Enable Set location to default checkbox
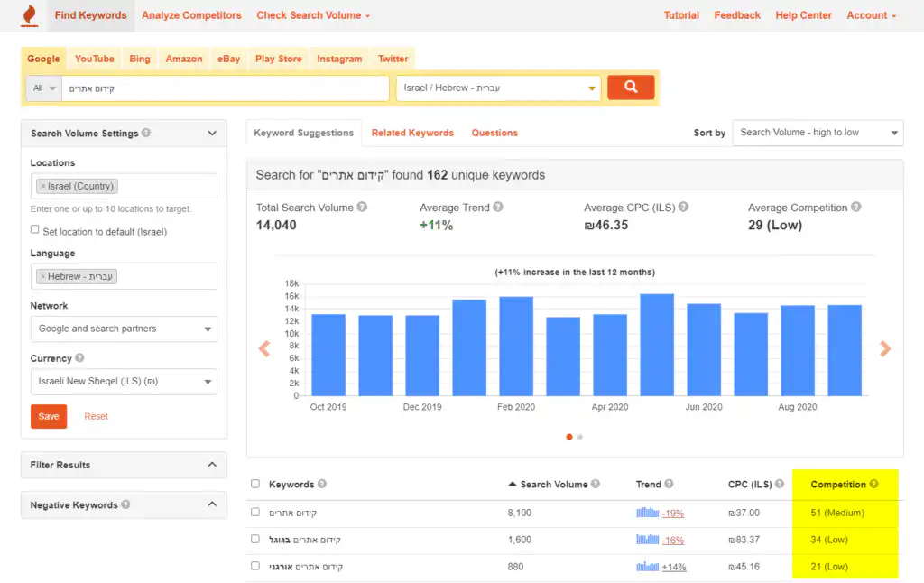924x583 pixels. click(35, 231)
